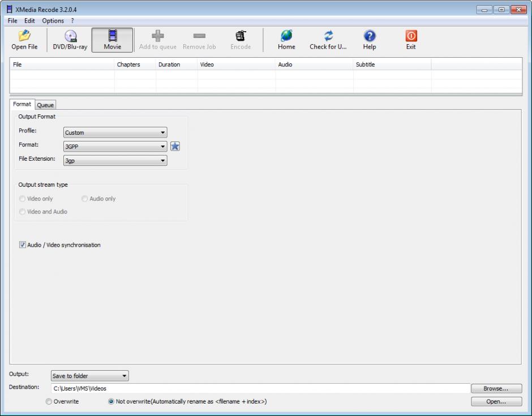Click the Browse... button

coord(496,388)
